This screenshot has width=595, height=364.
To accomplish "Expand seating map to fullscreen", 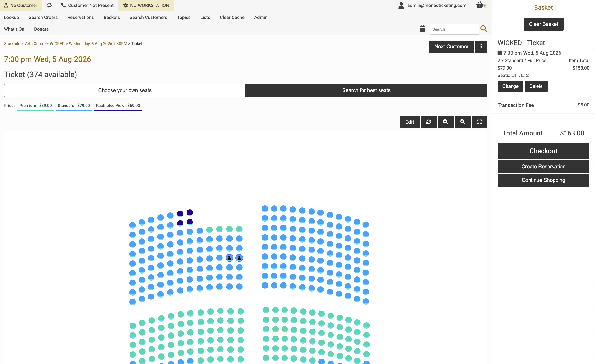I will point(479,122).
